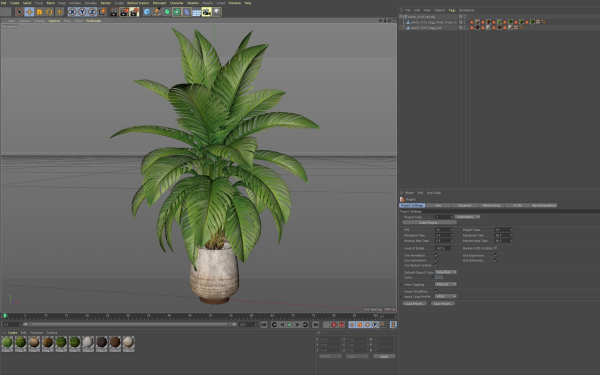
Task: Open the deformer objects icon
Action: (187, 12)
